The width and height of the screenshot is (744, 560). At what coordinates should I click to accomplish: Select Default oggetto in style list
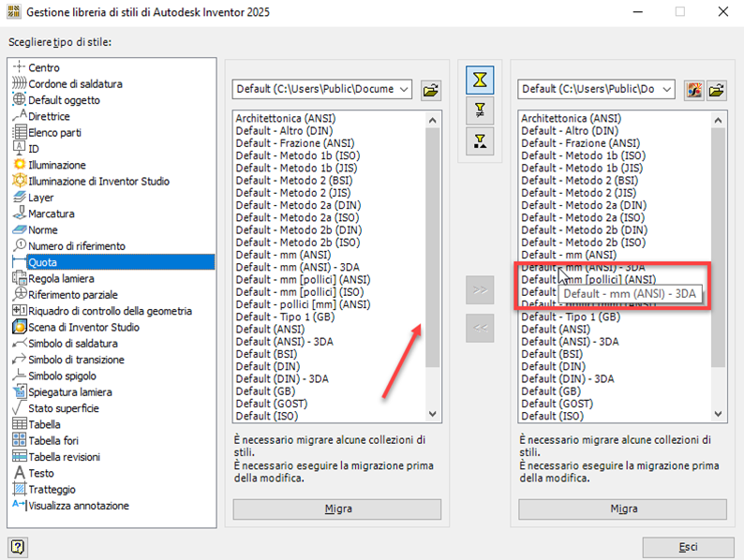tap(56, 100)
